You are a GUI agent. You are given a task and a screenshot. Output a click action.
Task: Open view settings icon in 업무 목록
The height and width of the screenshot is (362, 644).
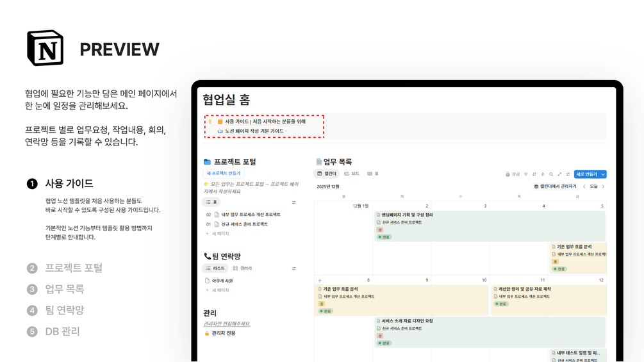point(568,174)
